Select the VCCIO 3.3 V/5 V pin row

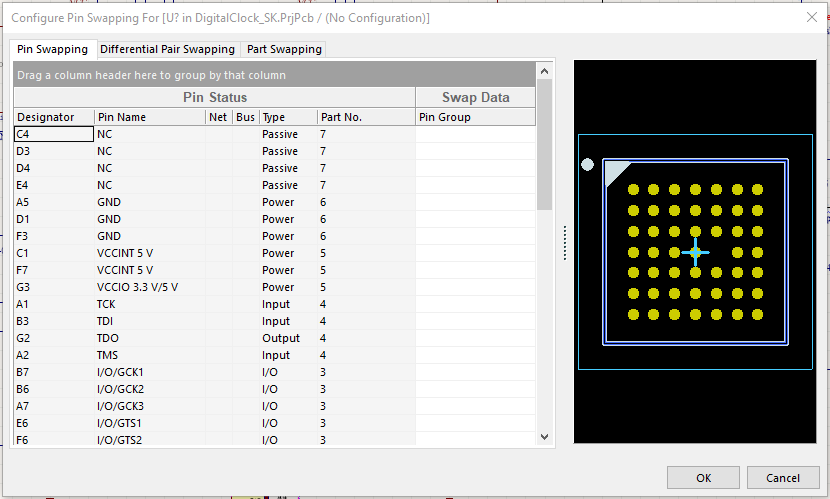149,287
